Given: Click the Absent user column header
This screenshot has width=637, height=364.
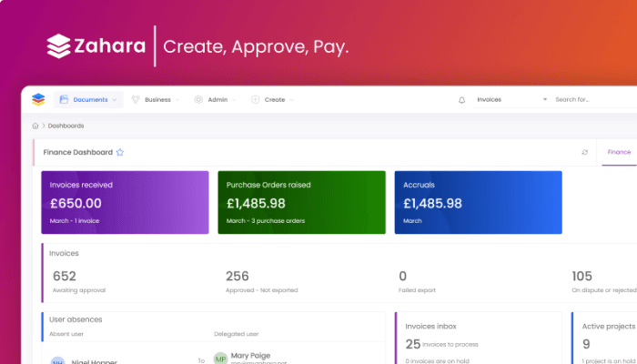Looking at the screenshot, I should [66, 334].
